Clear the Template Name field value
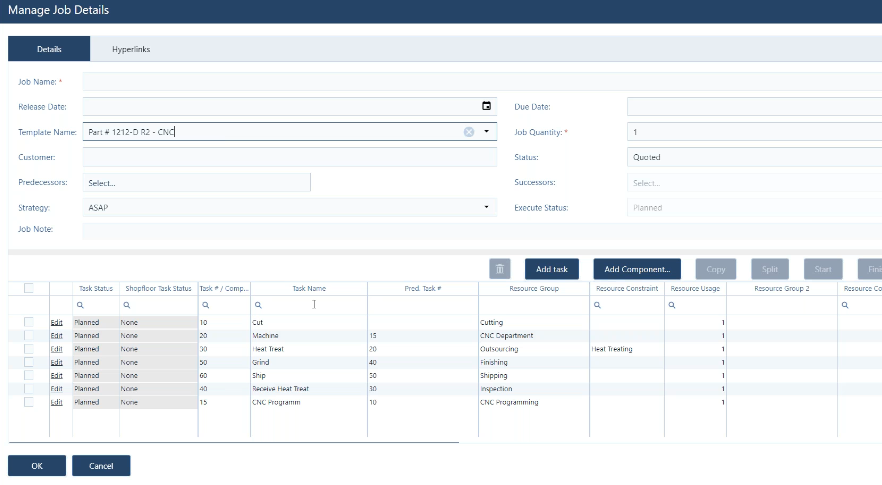The image size is (882, 485). pos(469,132)
